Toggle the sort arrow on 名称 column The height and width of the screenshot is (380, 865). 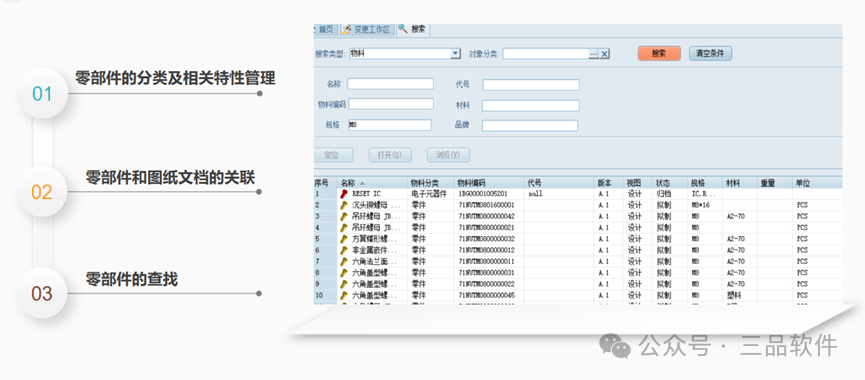point(362,183)
